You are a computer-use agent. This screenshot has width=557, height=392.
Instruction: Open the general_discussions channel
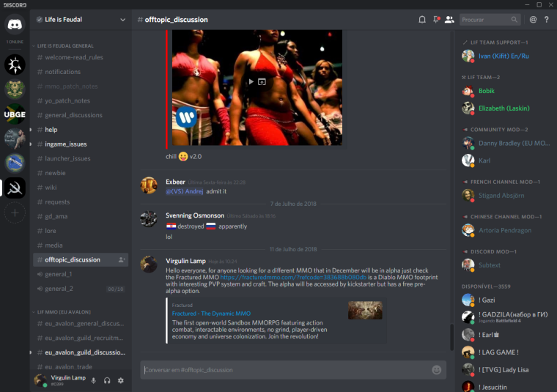click(x=81, y=115)
